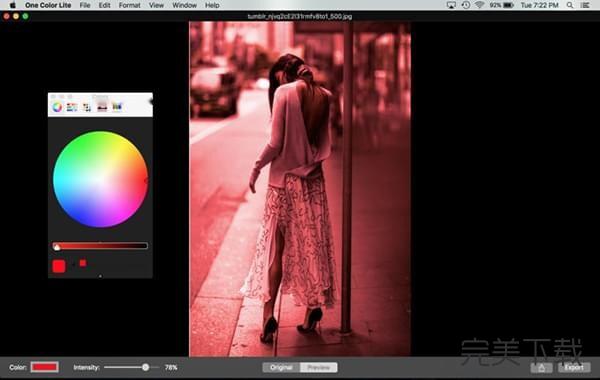This screenshot has height=380, width=600.
Task: Show the Original image view
Action: (x=281, y=367)
